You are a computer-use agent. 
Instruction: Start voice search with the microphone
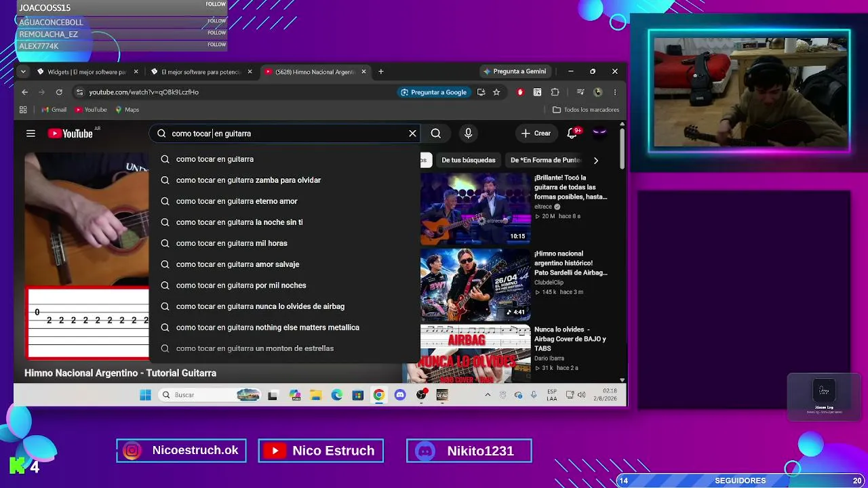coord(468,134)
